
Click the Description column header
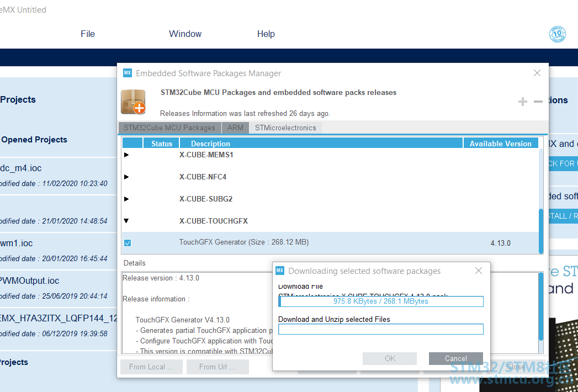[321, 144]
